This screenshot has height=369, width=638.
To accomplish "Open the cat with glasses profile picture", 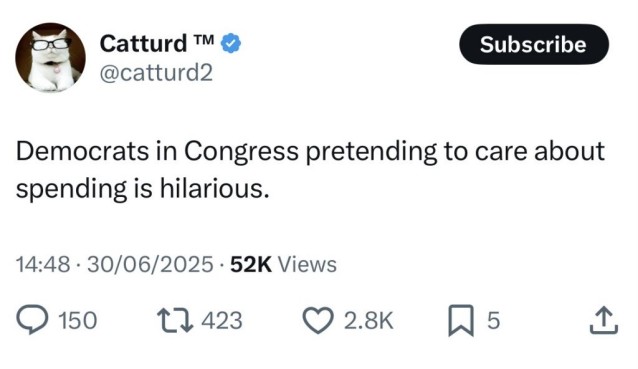I will coord(50,57).
